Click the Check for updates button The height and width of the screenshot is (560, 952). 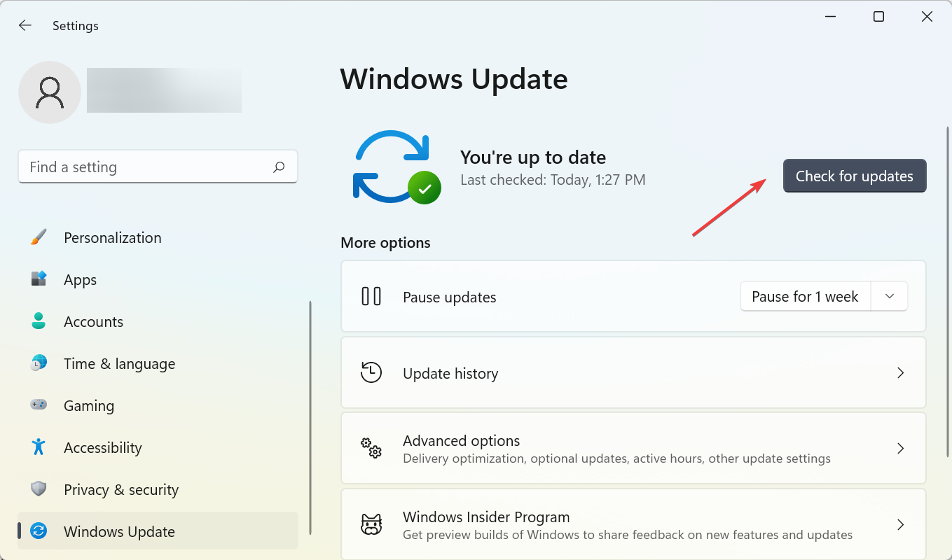tap(855, 176)
